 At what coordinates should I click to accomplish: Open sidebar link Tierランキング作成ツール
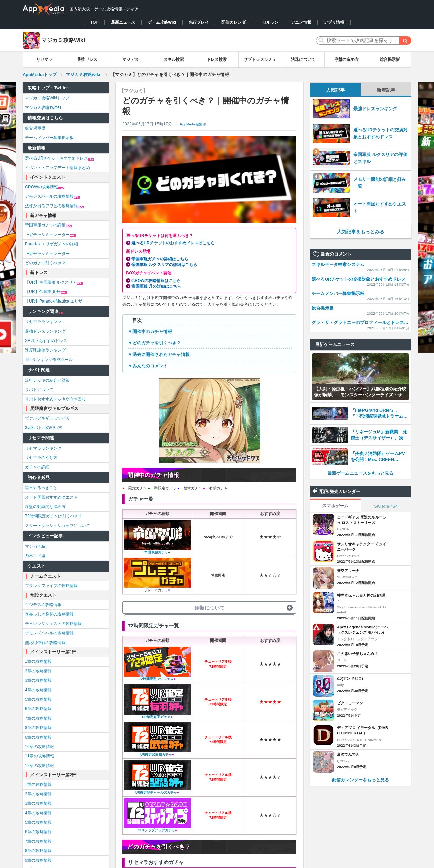(x=49, y=360)
